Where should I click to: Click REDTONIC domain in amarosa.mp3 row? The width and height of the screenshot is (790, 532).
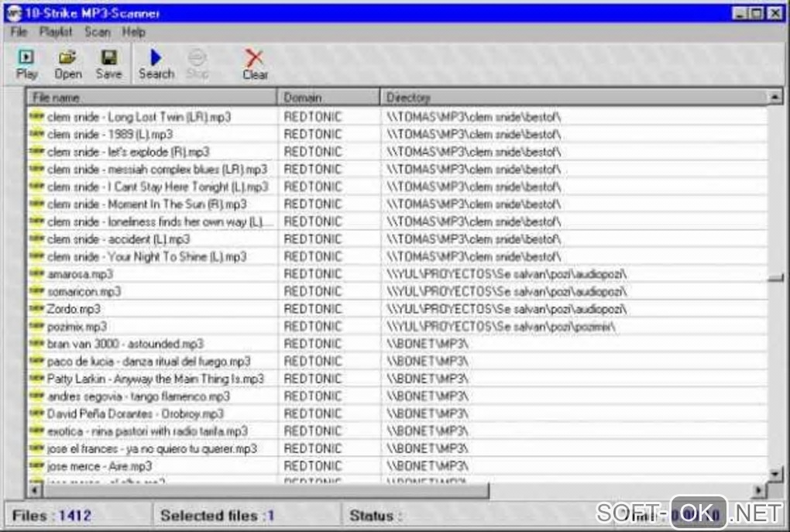tap(312, 274)
